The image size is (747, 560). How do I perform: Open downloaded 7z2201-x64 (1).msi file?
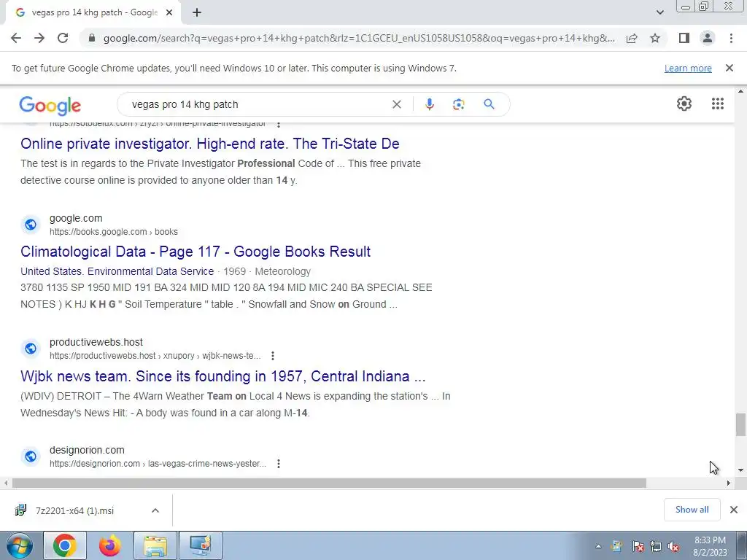point(74,510)
